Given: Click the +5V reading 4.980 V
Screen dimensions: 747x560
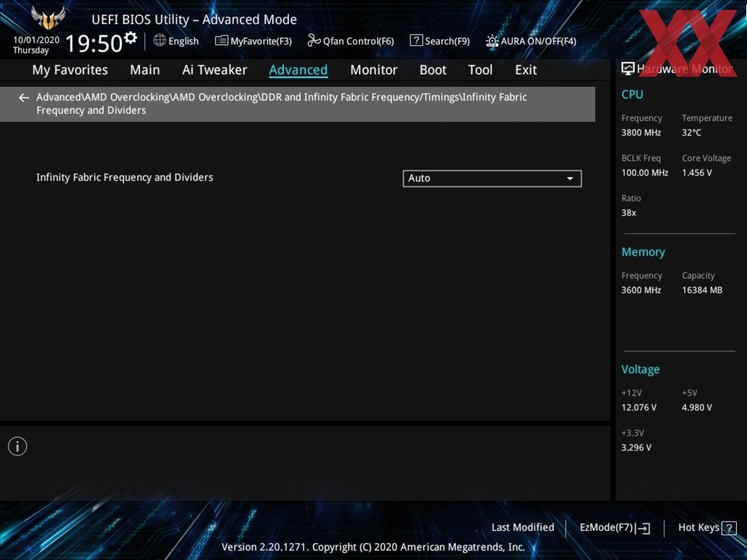Looking at the screenshot, I should pyautogui.click(x=697, y=408).
